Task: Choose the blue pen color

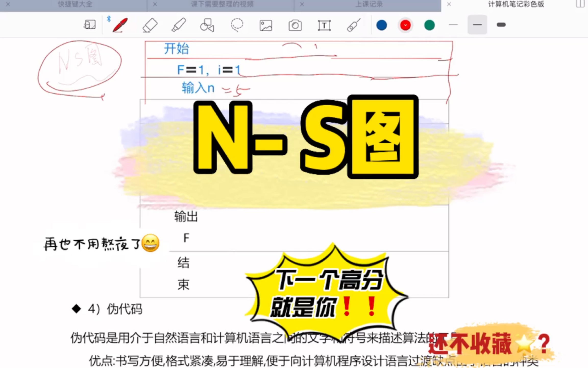Action: click(382, 25)
